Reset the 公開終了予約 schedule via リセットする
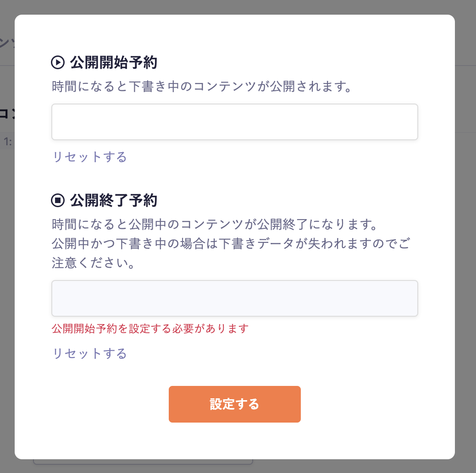Viewport: 476px width, 473px height. (x=89, y=354)
